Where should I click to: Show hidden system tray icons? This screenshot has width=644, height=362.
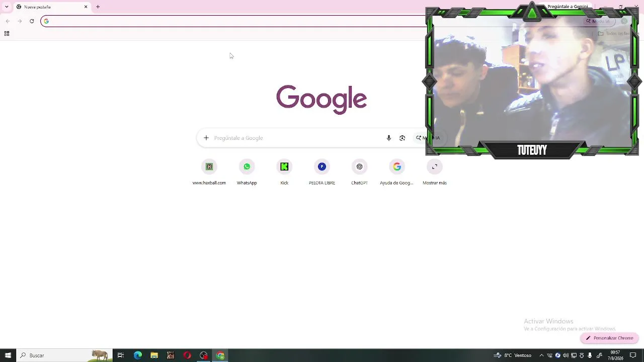coord(541,355)
